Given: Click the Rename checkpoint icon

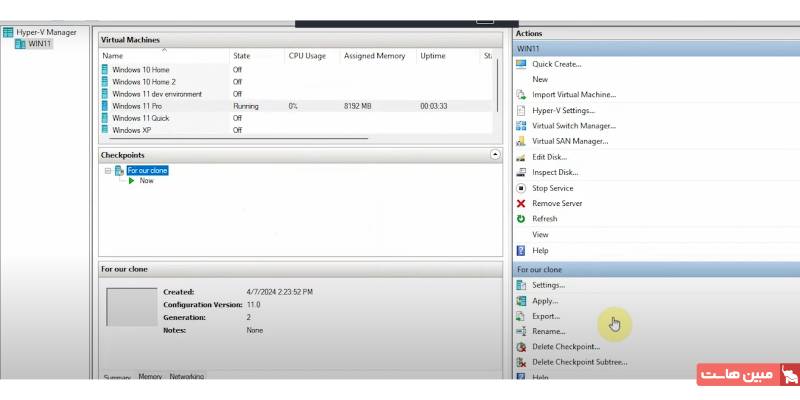Looking at the screenshot, I should (521, 332).
